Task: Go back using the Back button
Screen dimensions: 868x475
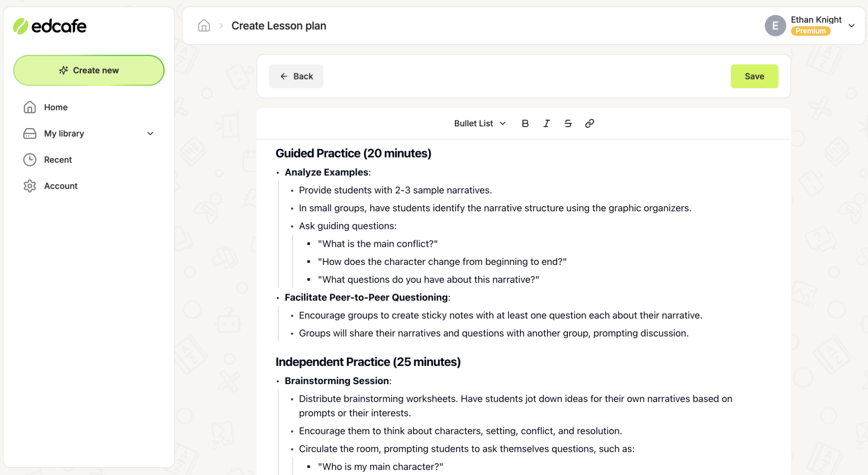Action: 296,76
